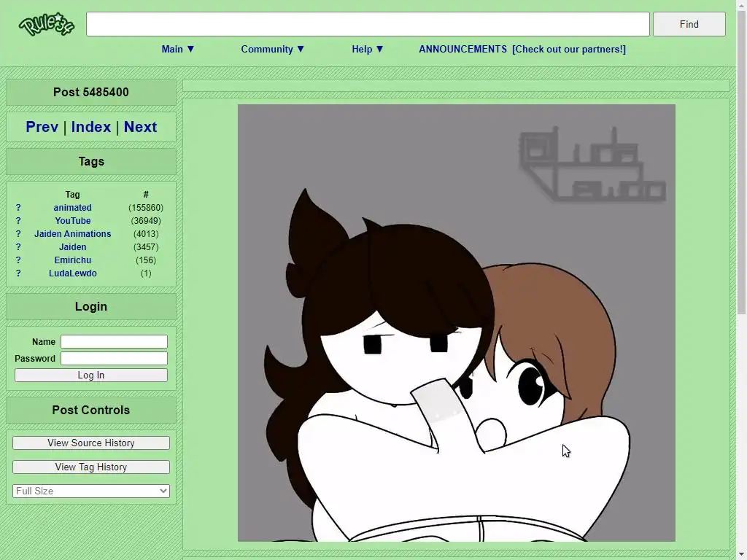Click the question mark beside 'Jaiden Animations'
The width and height of the screenshot is (747, 560).
click(x=18, y=234)
